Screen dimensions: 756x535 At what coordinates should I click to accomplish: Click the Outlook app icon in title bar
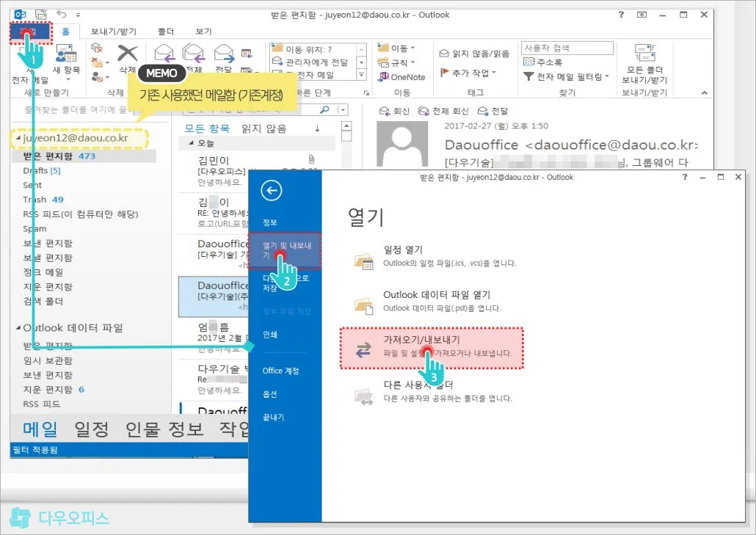pyautogui.click(x=20, y=15)
